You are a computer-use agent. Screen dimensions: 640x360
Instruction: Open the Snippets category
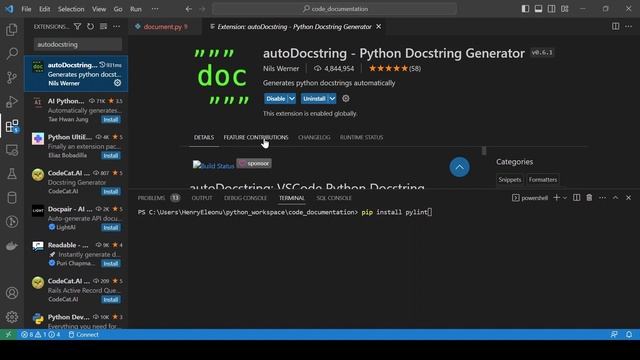point(510,180)
